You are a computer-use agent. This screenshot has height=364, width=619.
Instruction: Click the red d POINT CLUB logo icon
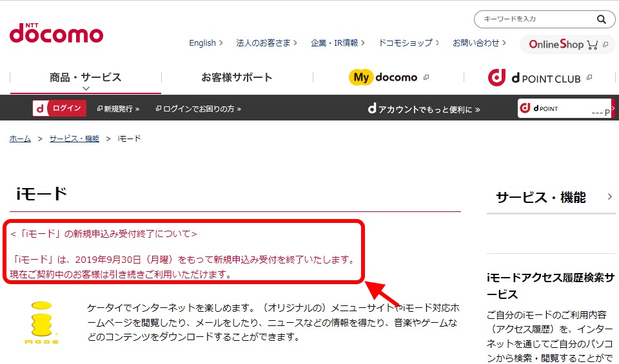pos(496,77)
